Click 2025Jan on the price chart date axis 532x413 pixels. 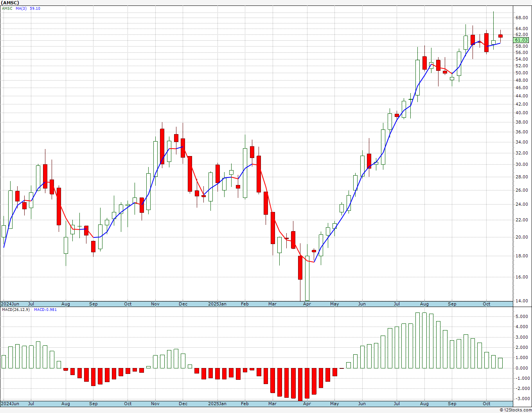coord(217,304)
